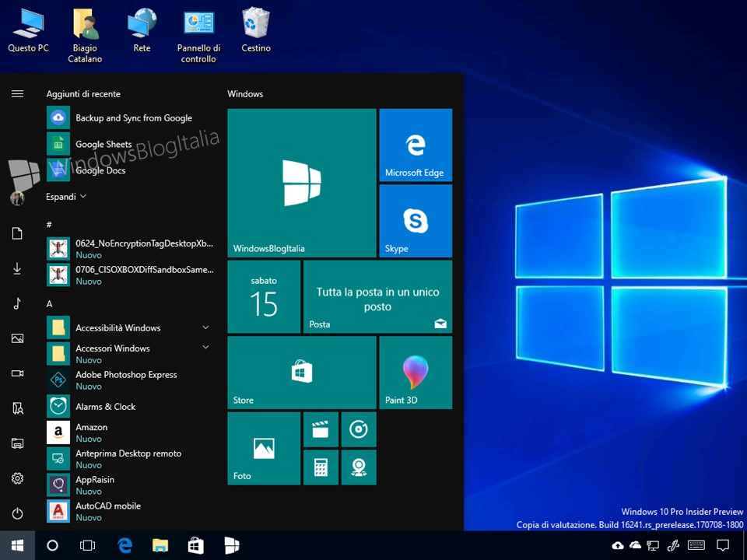Open Action Center notification icon

point(723,545)
